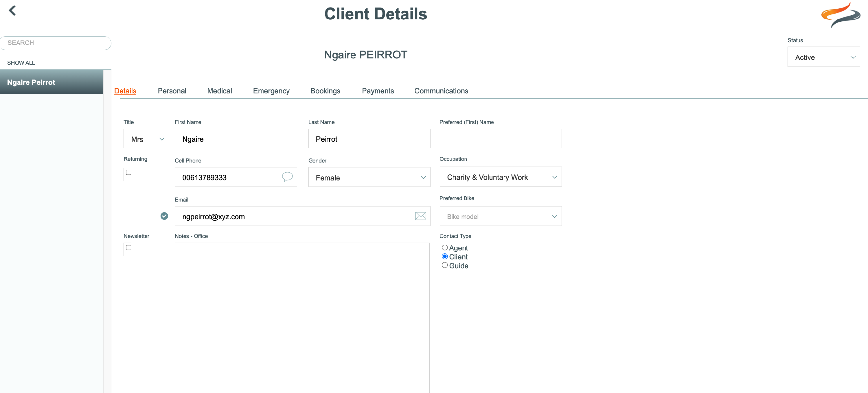
Task: Expand the Occupation dropdown
Action: tap(500, 177)
